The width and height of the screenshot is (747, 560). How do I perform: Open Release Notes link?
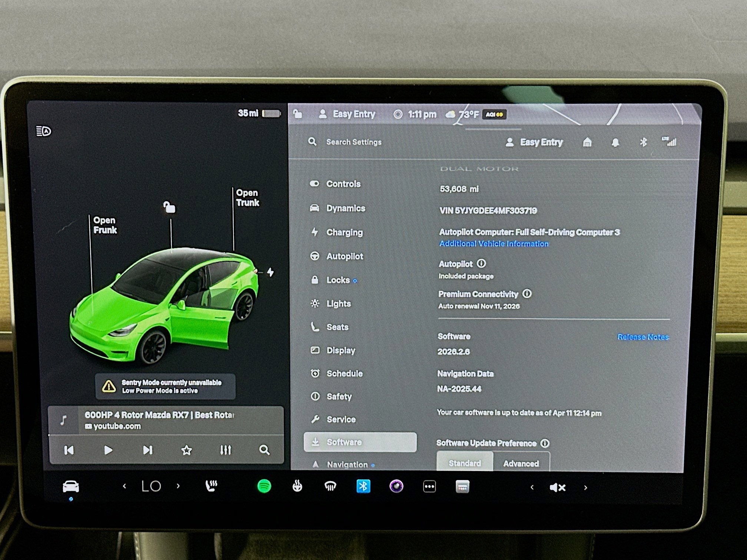[x=643, y=337]
